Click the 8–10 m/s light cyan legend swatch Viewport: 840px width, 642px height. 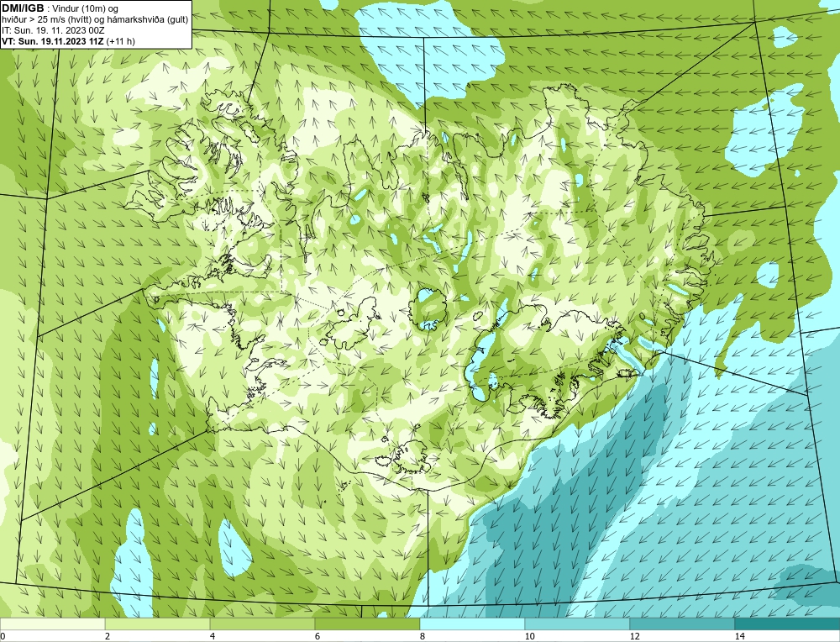tap(472, 624)
